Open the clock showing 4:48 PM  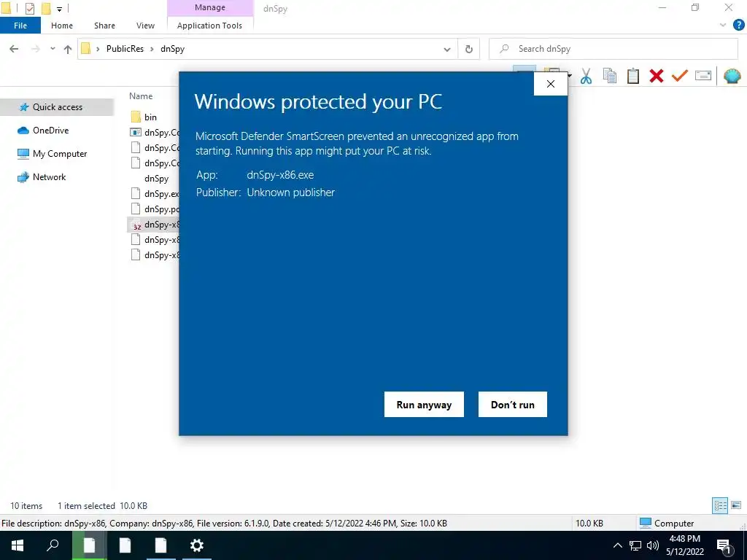(684, 545)
